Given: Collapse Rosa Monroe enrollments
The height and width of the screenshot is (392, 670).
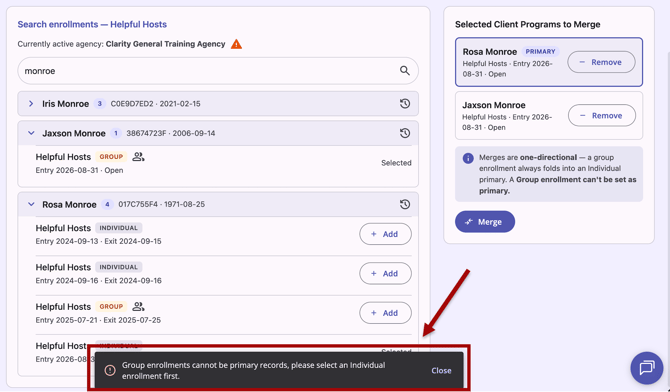Looking at the screenshot, I should (31, 204).
